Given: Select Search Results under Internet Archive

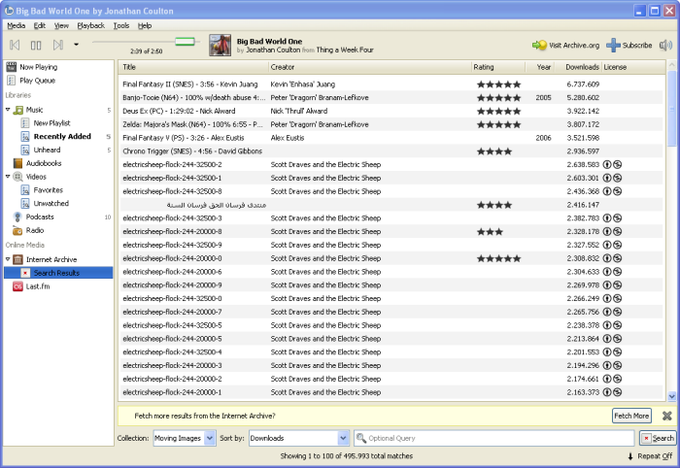Looking at the screenshot, I should (x=58, y=273).
